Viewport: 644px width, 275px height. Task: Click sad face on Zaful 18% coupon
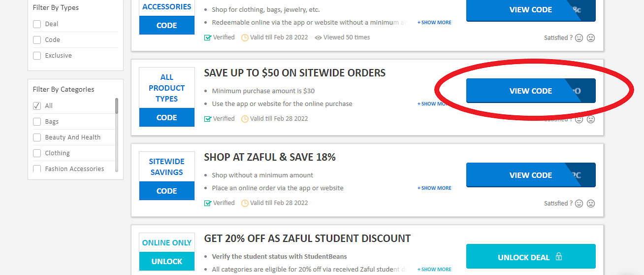tap(591, 204)
